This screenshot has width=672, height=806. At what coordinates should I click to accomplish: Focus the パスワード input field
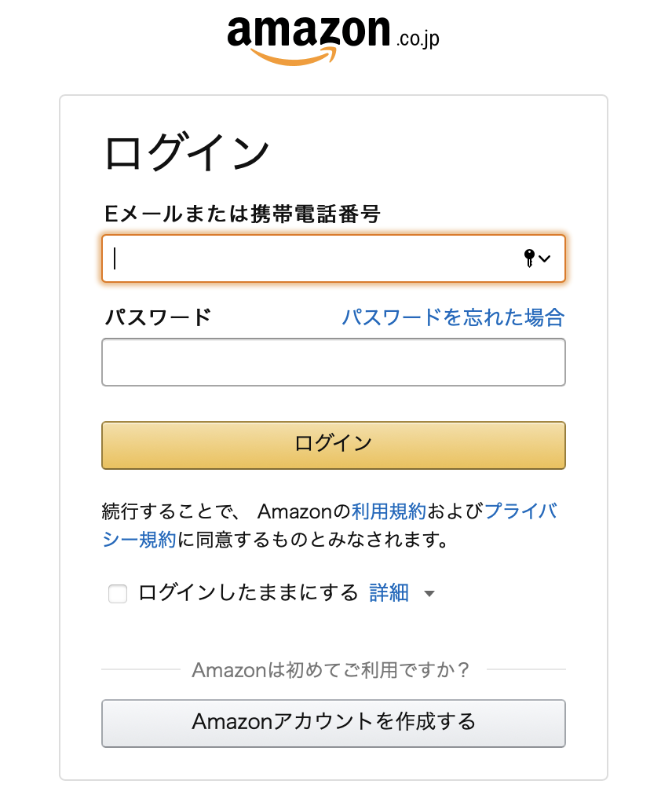[333, 362]
